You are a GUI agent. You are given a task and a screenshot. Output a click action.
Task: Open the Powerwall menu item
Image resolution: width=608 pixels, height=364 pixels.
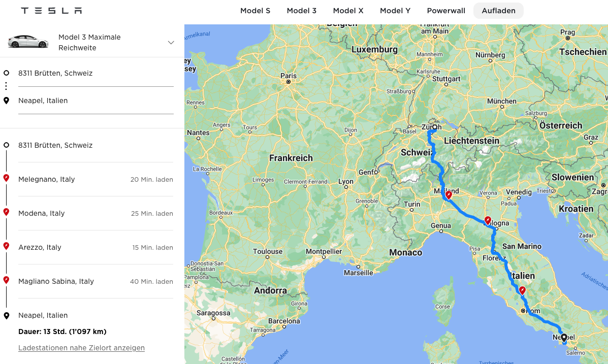(446, 11)
